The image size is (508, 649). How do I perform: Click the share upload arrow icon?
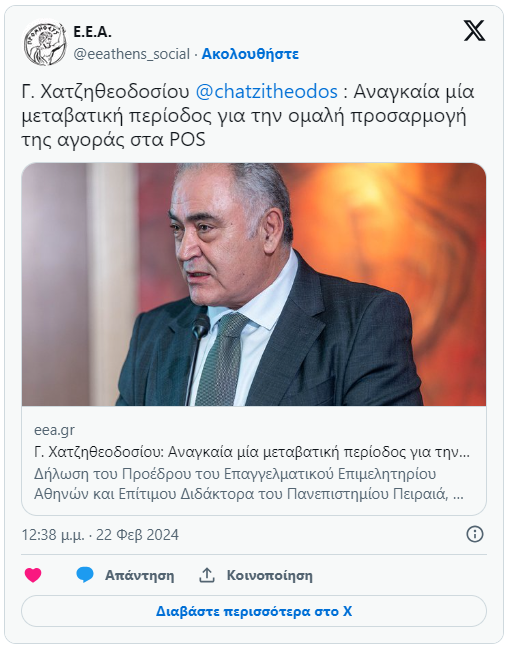tap(207, 575)
